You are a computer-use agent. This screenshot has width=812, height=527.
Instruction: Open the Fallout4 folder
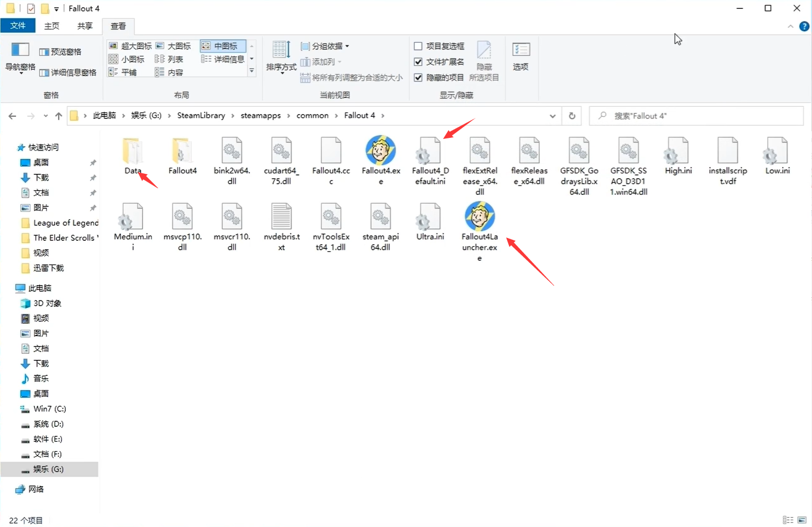pyautogui.click(x=183, y=156)
